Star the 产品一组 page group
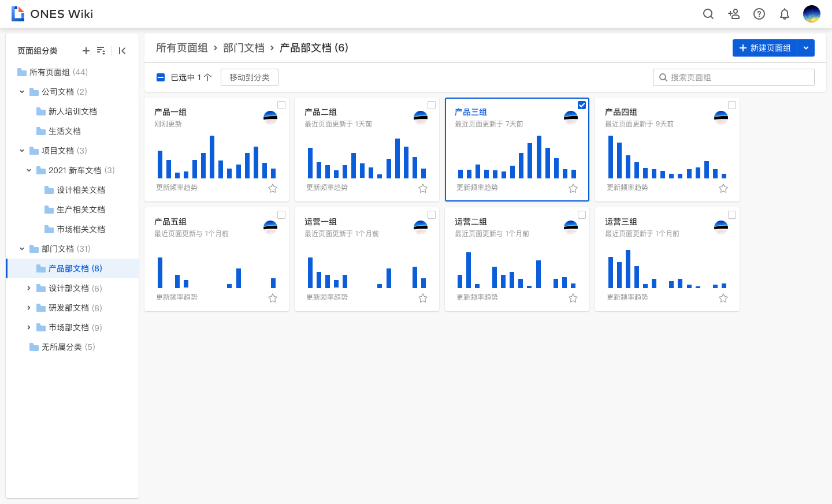 pyautogui.click(x=273, y=188)
